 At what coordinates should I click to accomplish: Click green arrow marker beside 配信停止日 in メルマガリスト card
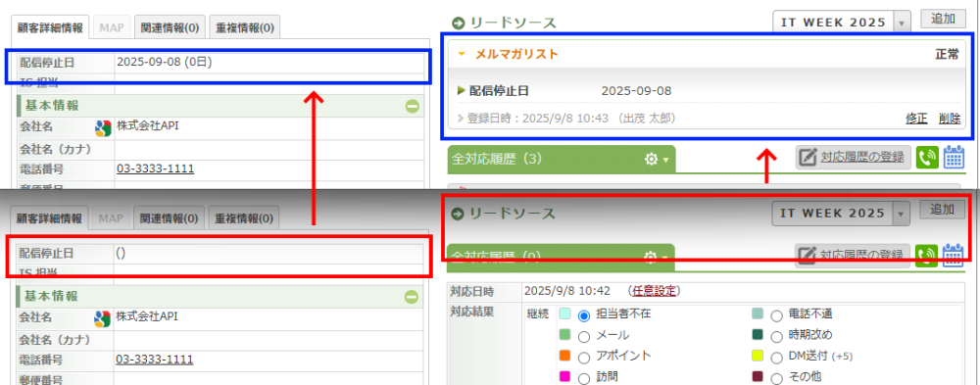pyautogui.click(x=462, y=91)
